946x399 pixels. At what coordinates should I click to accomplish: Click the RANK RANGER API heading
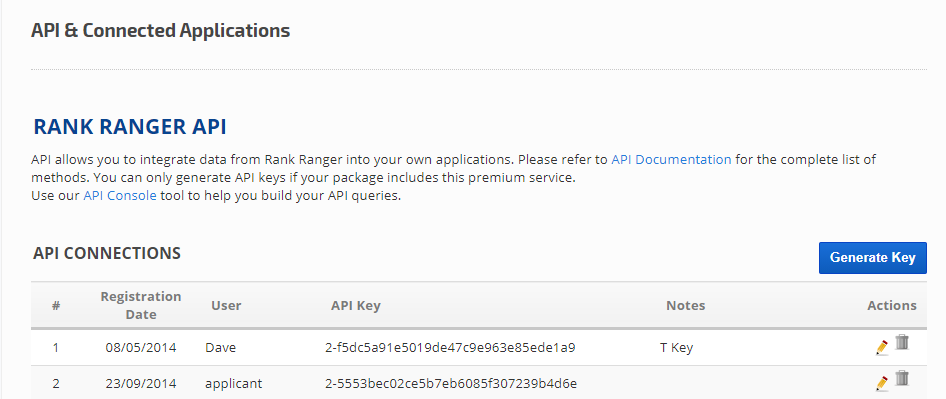[x=130, y=127]
